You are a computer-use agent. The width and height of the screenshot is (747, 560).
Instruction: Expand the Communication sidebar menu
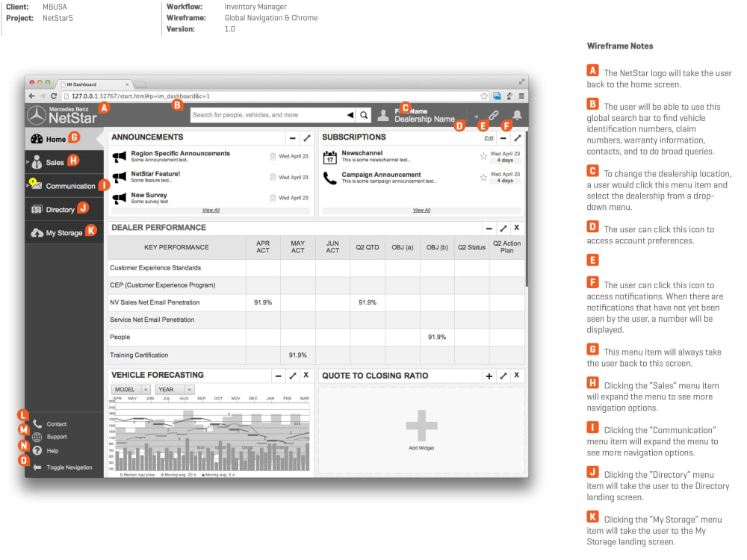coord(63,186)
